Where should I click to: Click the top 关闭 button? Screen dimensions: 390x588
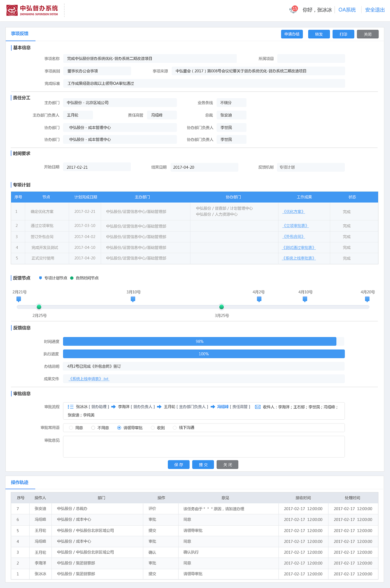pyautogui.click(x=368, y=34)
